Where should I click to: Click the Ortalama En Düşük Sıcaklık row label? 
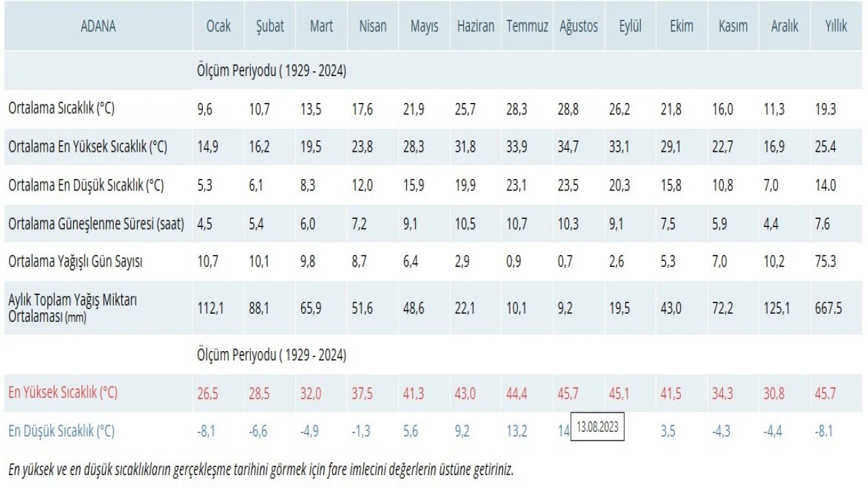[86, 186]
